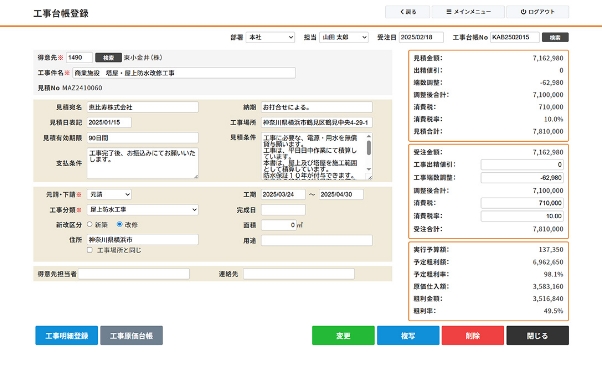The width and height of the screenshot is (602, 376).
Task: Click the green 変更 button
Action: (343, 336)
